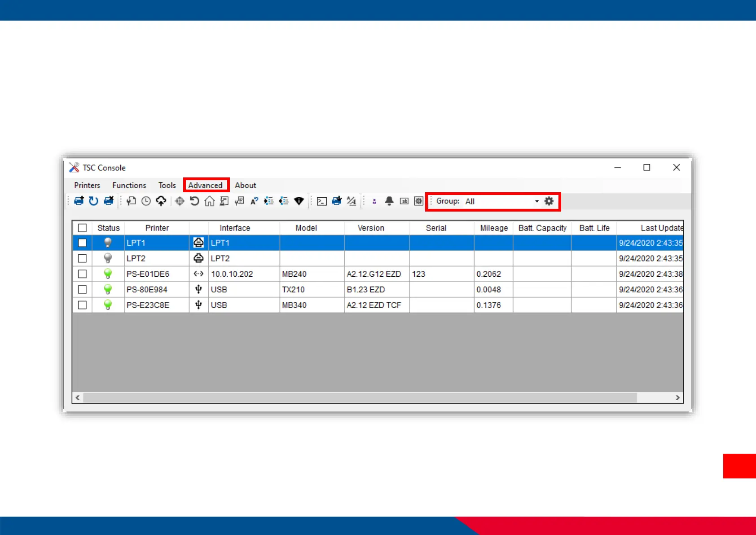
Task: Click the bell notification icon
Action: pos(389,201)
